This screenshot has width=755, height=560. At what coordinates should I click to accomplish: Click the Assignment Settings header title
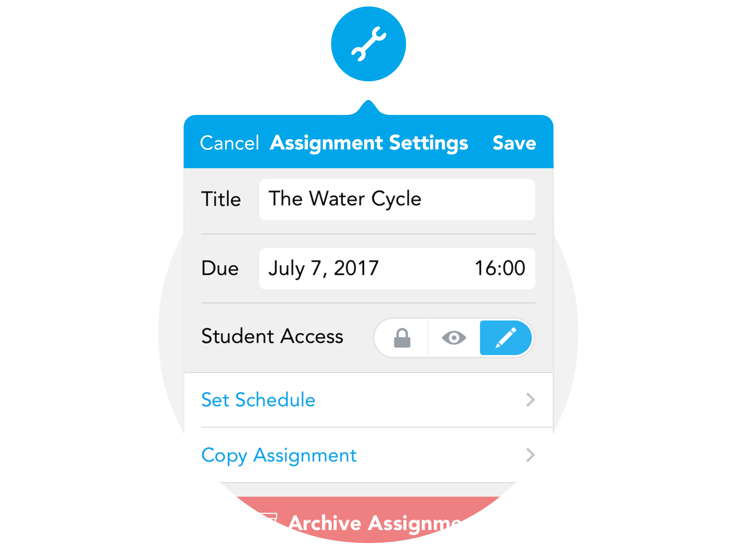(369, 143)
